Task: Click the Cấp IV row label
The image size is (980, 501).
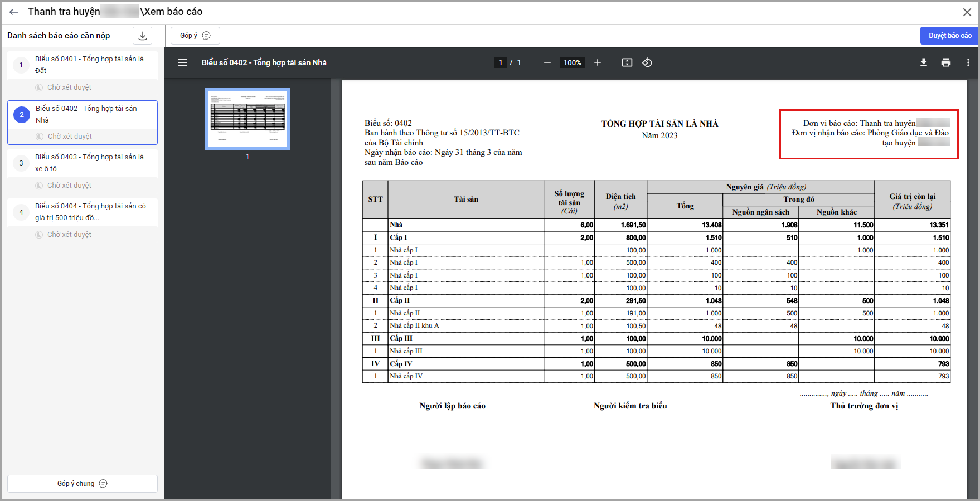Action: pos(401,364)
